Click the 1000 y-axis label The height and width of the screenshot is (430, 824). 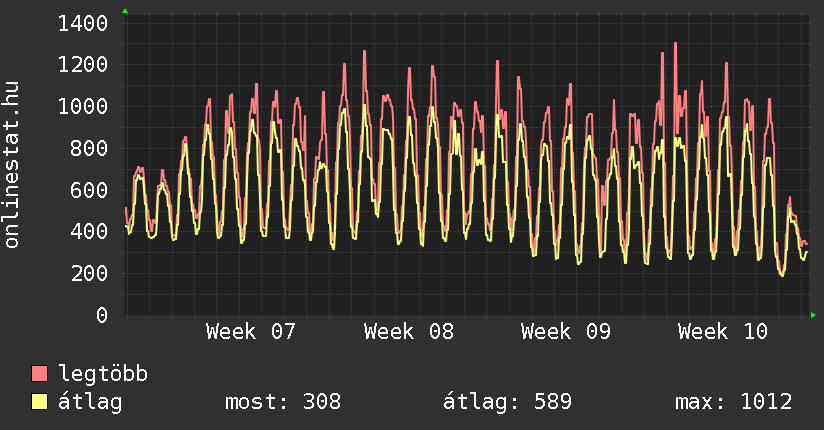[84, 107]
